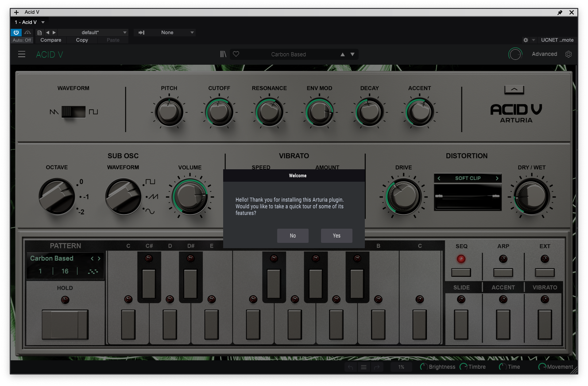Go to previous host preset arrow
Viewport: 588px width, 386px height.
[47, 32]
